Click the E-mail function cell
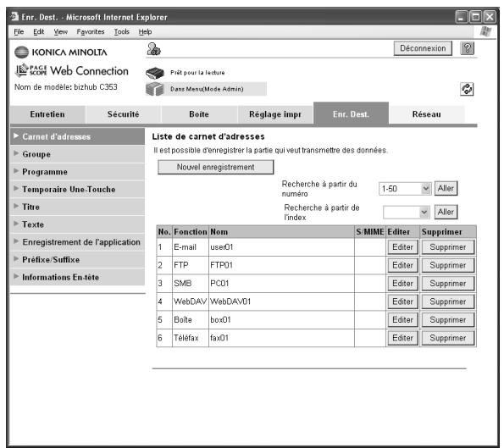The image size is (504, 448). (x=191, y=247)
